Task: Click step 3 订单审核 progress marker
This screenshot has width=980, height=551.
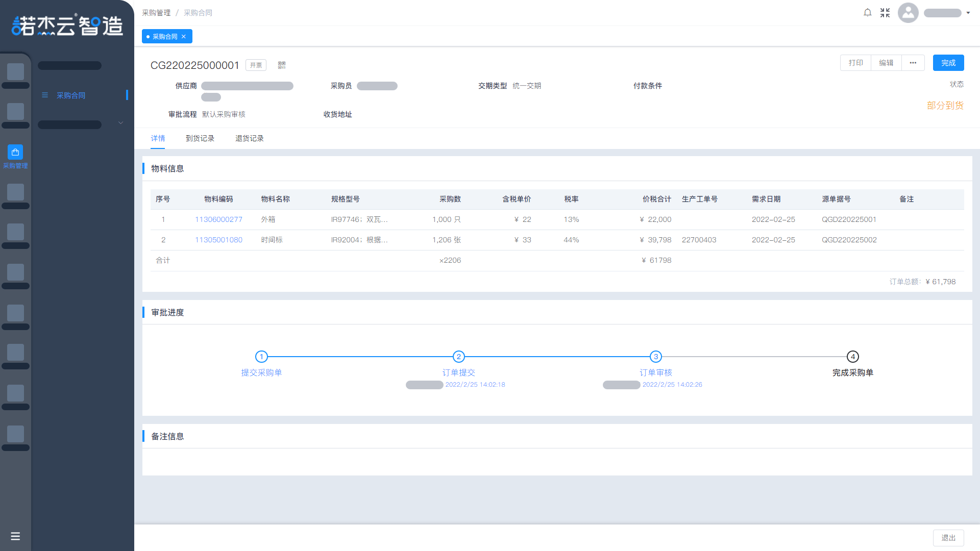Action: pos(655,357)
